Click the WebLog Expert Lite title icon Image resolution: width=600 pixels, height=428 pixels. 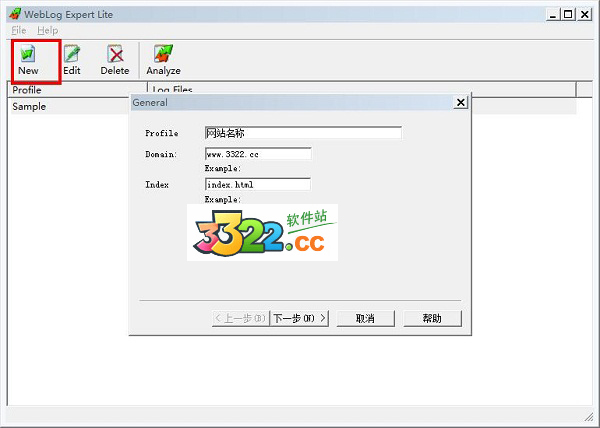pyautogui.click(x=15, y=14)
